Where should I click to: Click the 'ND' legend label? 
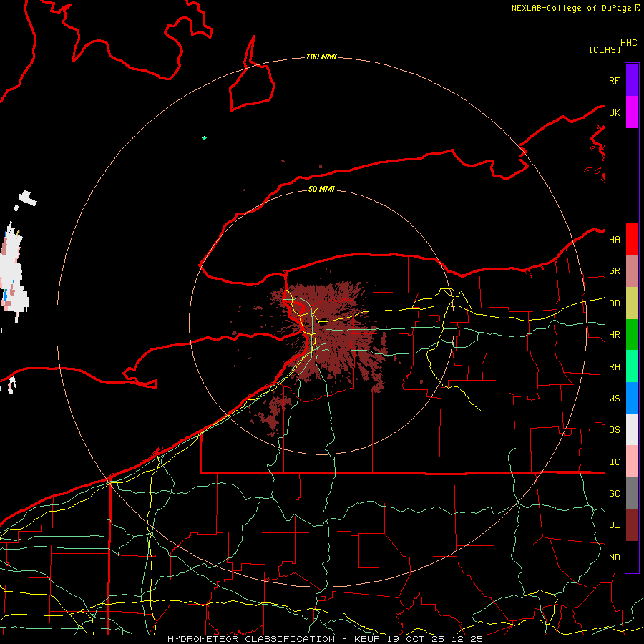pos(614,557)
